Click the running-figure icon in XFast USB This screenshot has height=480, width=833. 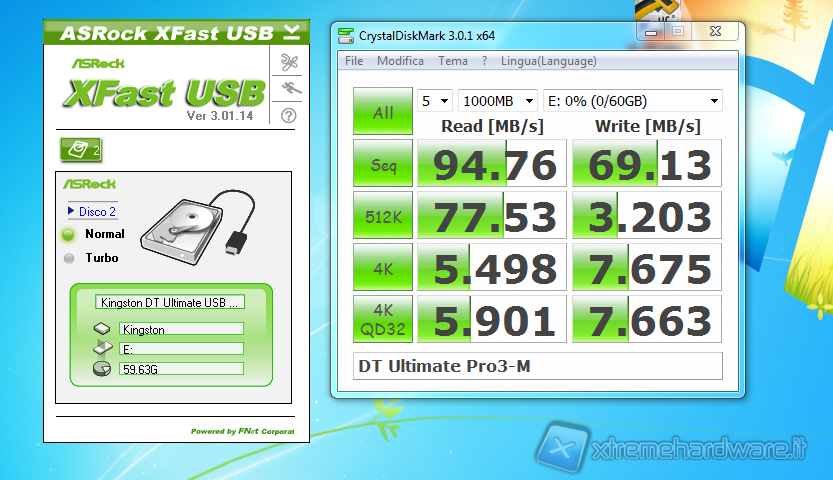pyautogui.click(x=289, y=89)
